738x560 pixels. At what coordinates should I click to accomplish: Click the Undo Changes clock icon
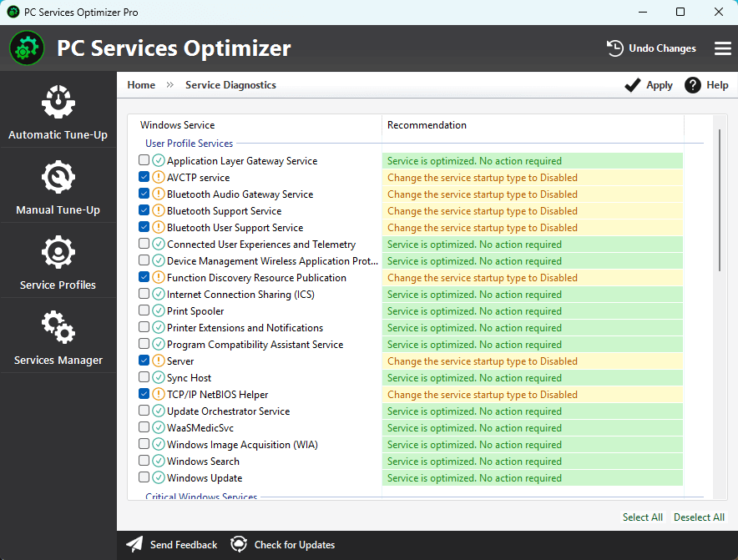pyautogui.click(x=615, y=48)
